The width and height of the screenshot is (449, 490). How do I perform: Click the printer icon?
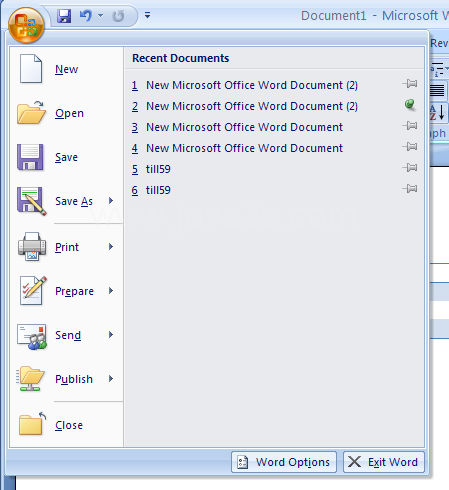coord(32,246)
